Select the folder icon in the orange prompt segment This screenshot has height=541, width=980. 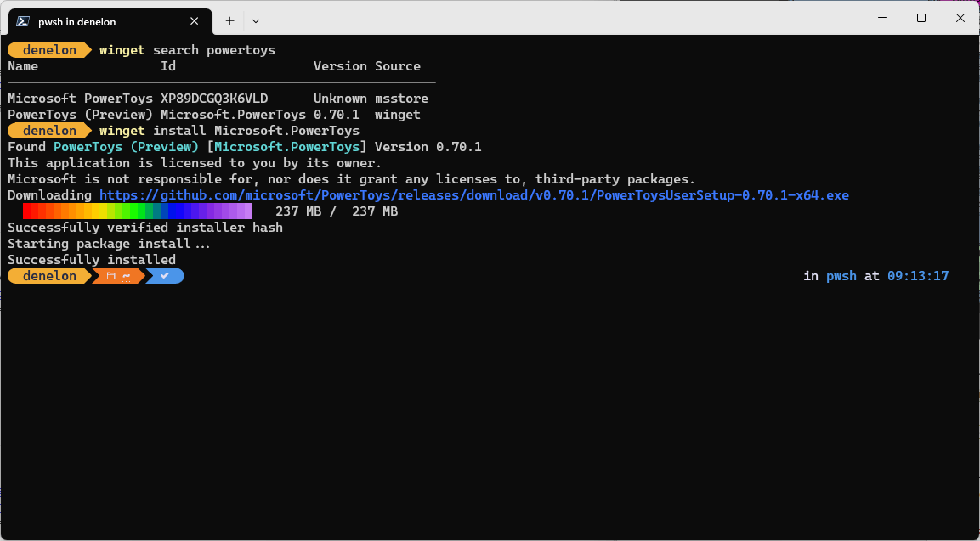pos(110,275)
